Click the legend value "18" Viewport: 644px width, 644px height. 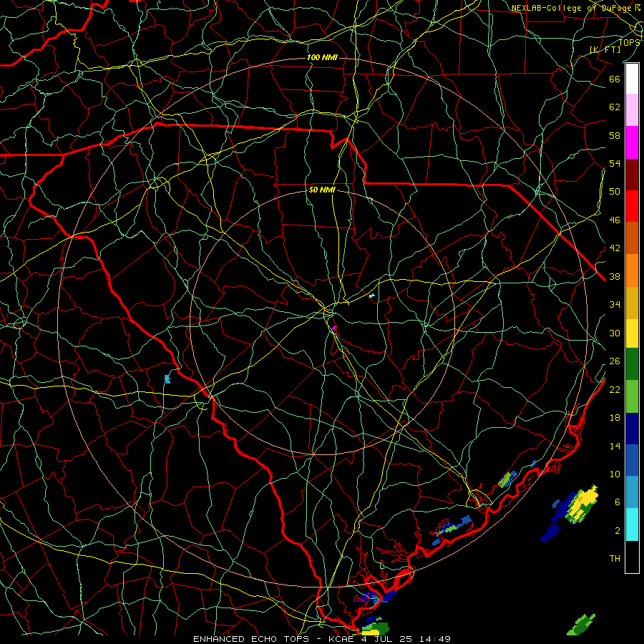pos(615,418)
